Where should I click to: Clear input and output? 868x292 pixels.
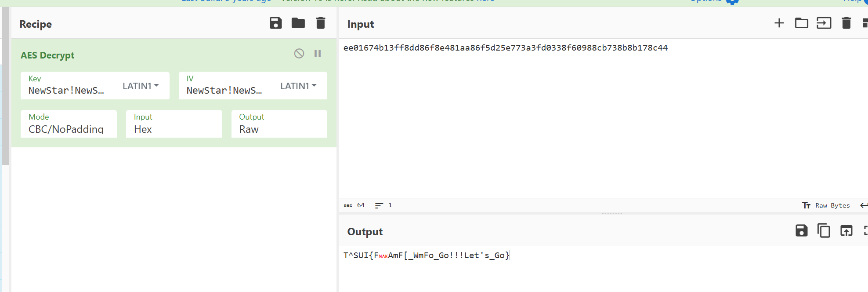coord(846,23)
